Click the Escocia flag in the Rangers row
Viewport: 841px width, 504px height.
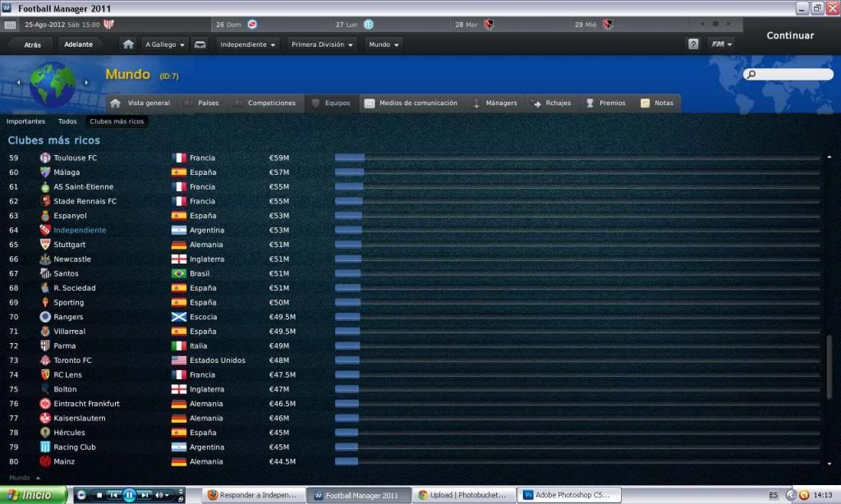tap(178, 317)
